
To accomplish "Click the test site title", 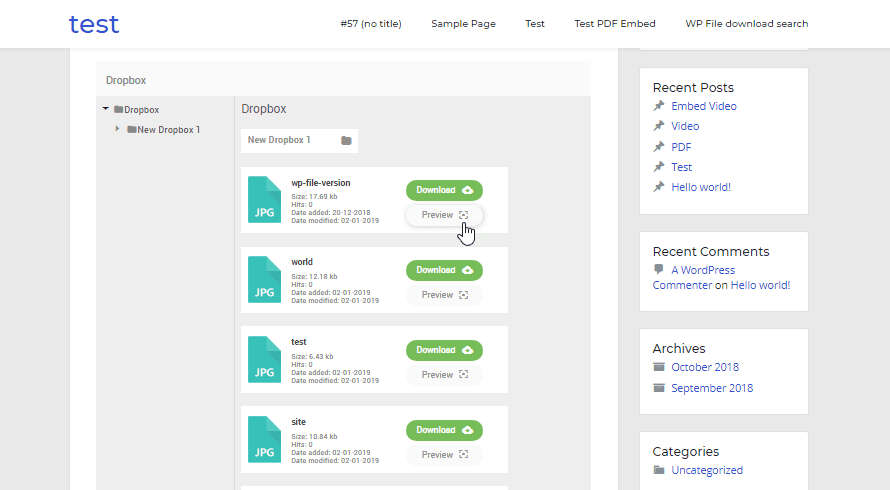I will point(94,24).
